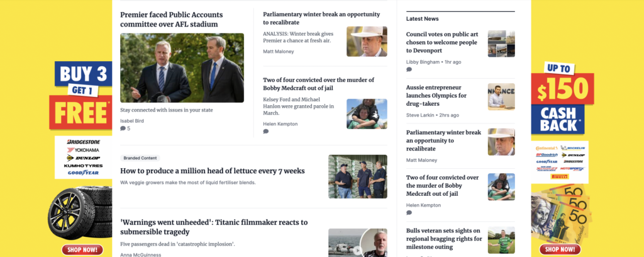Open the Premier and colleague press photo
This screenshot has height=257, width=644.
point(182,68)
